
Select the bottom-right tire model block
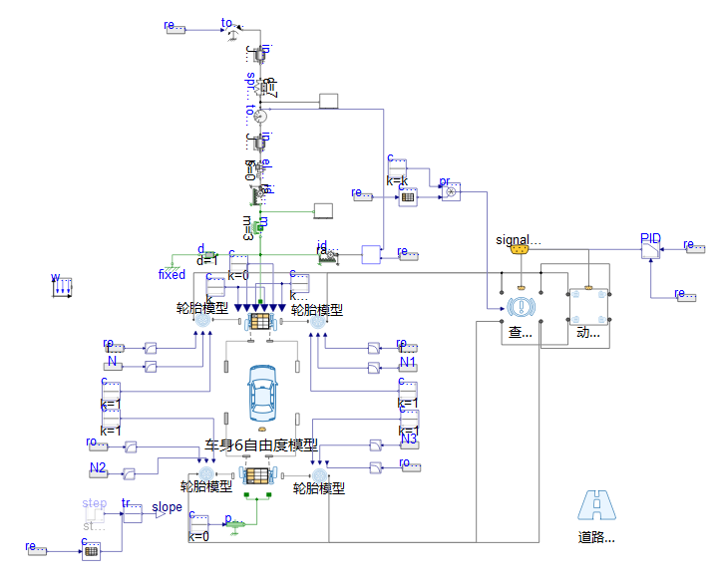317,472
